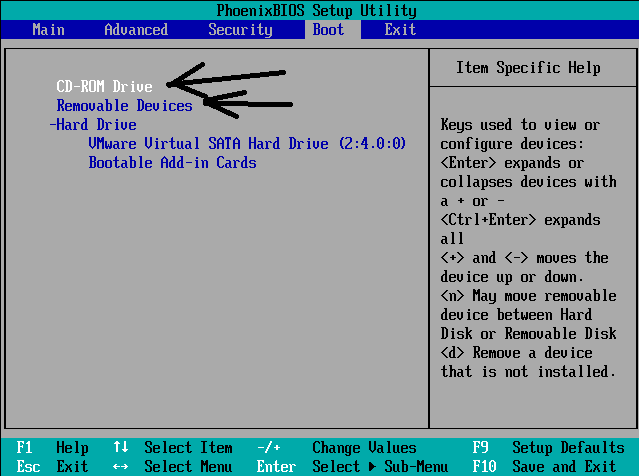Select CD-ROM Drive boot entry

tap(104, 87)
